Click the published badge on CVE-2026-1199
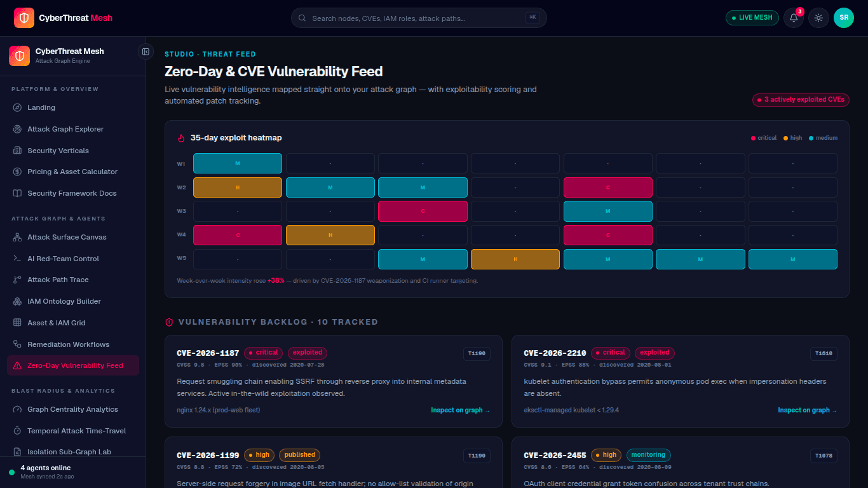 (x=299, y=455)
